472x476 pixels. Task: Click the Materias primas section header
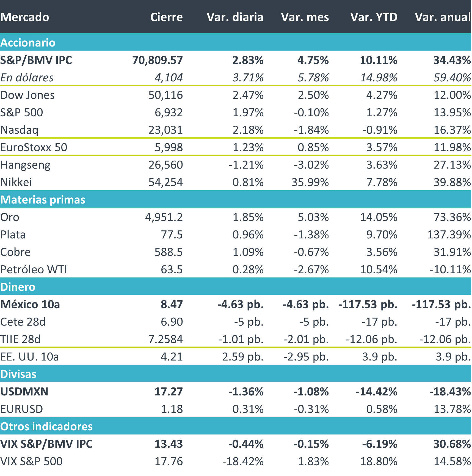tap(43, 200)
